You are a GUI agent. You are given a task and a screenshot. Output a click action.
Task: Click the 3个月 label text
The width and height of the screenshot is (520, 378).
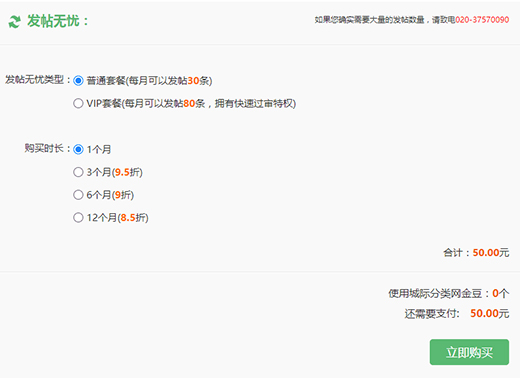(x=114, y=172)
